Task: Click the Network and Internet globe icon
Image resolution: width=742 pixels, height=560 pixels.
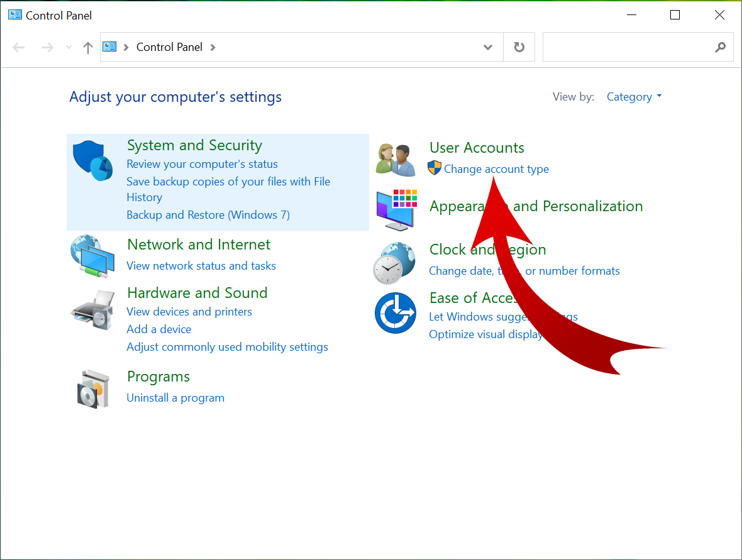Action: pyautogui.click(x=93, y=255)
